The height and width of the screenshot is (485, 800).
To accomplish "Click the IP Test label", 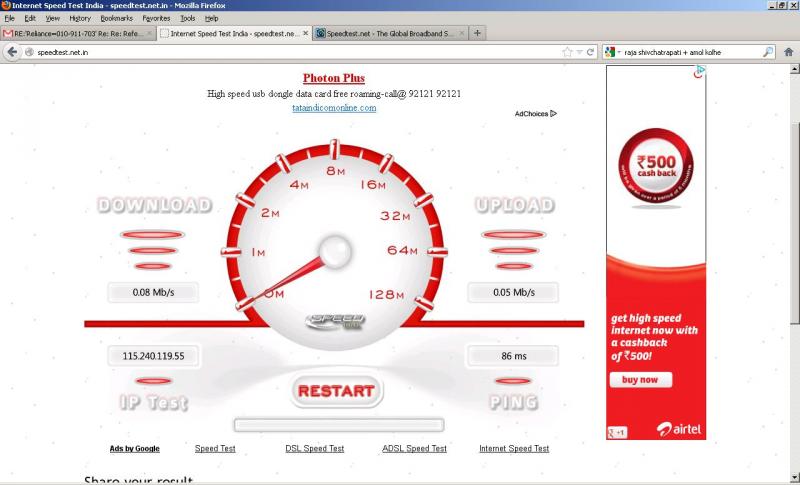I will (154, 402).
